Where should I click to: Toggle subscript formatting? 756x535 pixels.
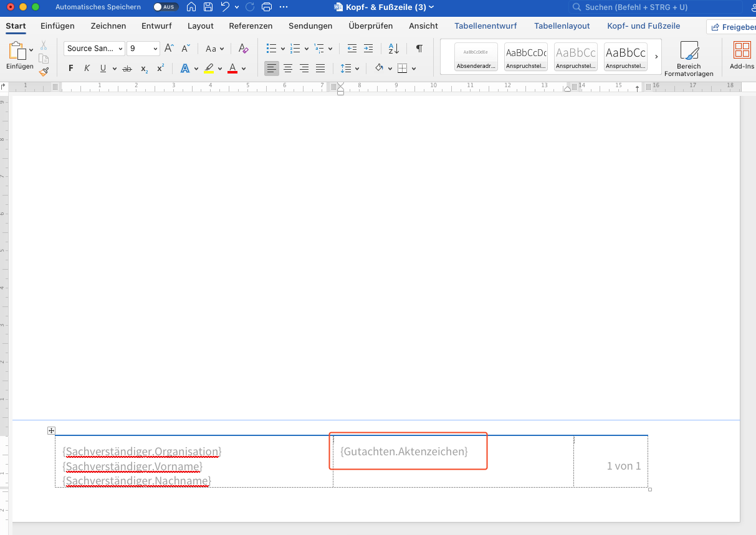click(144, 69)
